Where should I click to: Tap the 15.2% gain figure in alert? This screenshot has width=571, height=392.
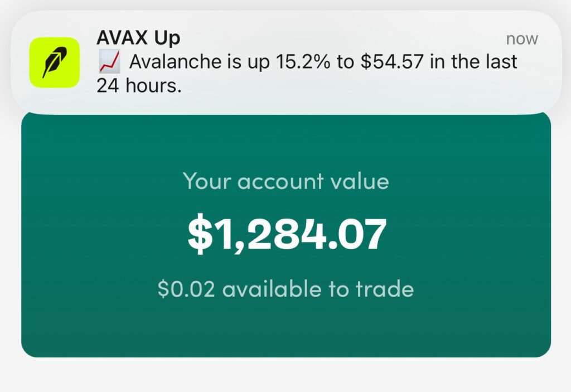pos(303,61)
